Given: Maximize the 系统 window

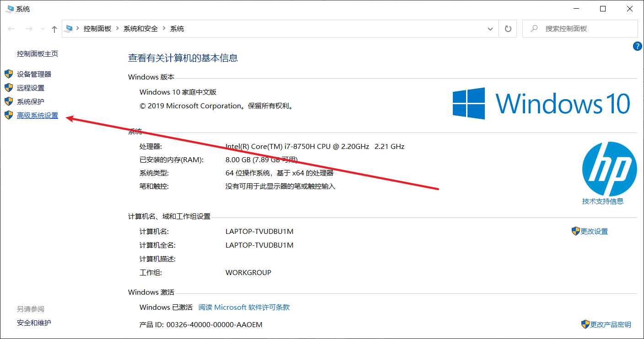Looking at the screenshot, I should pos(603,9).
